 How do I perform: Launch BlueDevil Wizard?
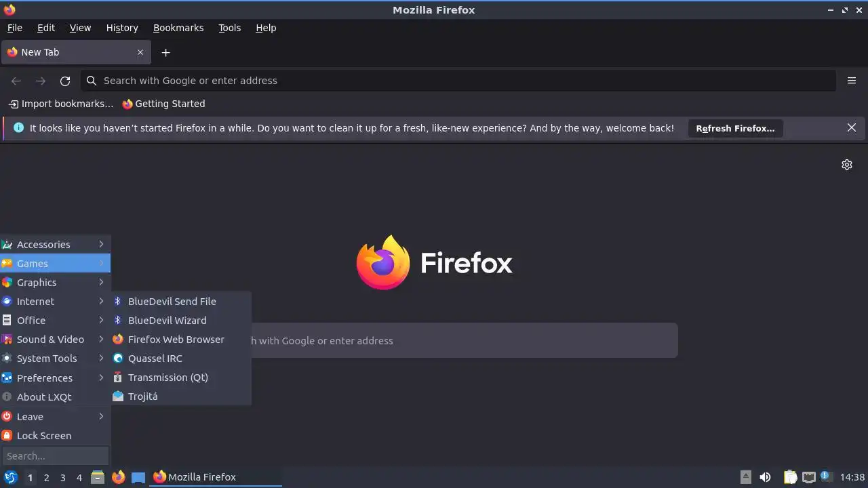pos(181,321)
